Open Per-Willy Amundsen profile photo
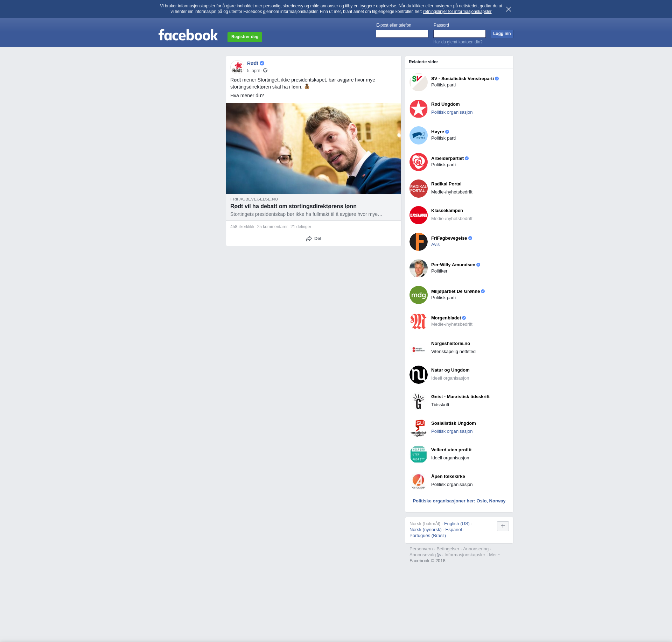This screenshot has width=672, height=642. coord(419,268)
